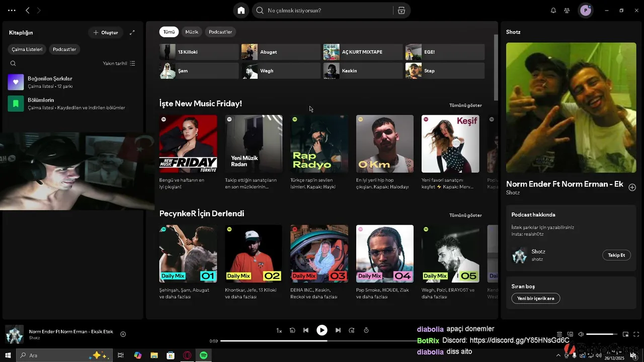Open O Km playlist cover
The width and height of the screenshot is (644, 362).
385,144
